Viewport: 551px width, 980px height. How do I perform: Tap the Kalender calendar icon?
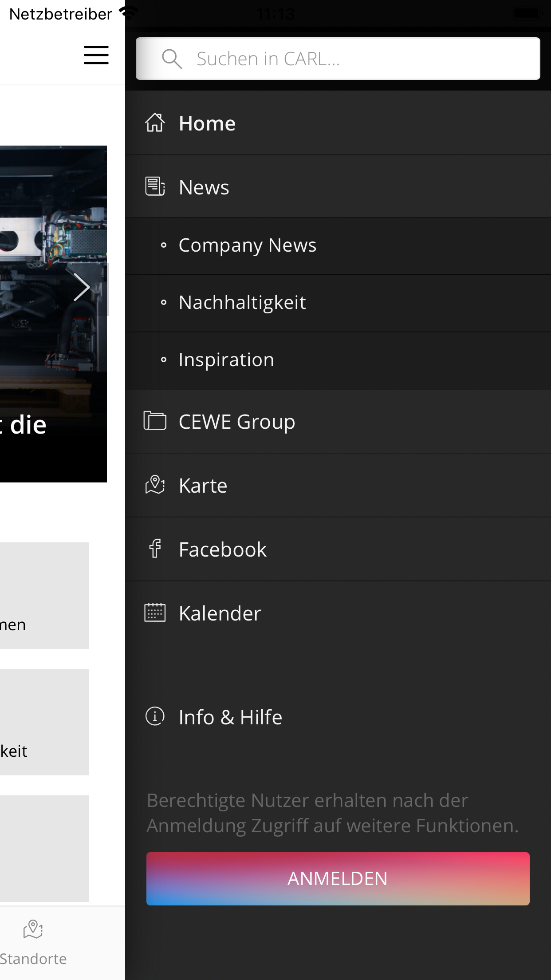coord(155,612)
